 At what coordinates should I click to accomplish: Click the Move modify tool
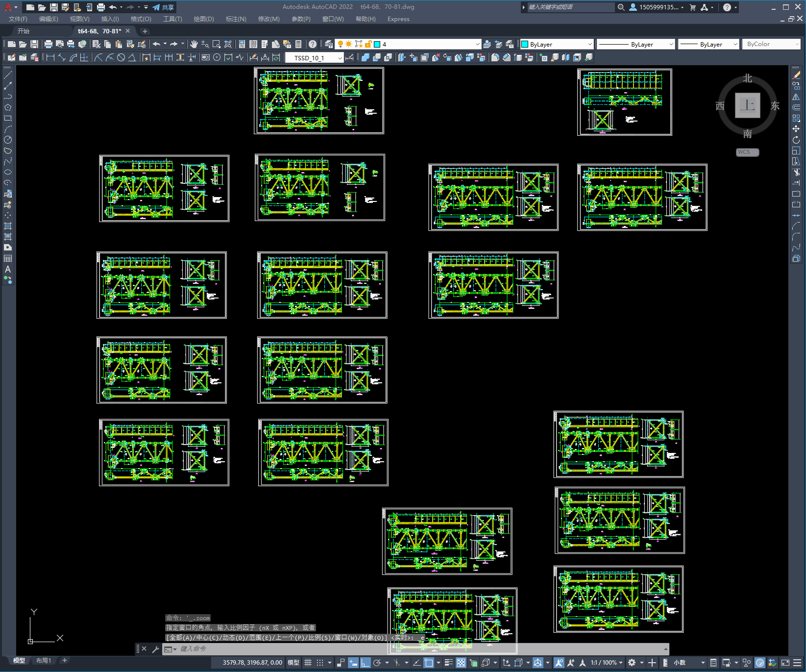(796, 129)
